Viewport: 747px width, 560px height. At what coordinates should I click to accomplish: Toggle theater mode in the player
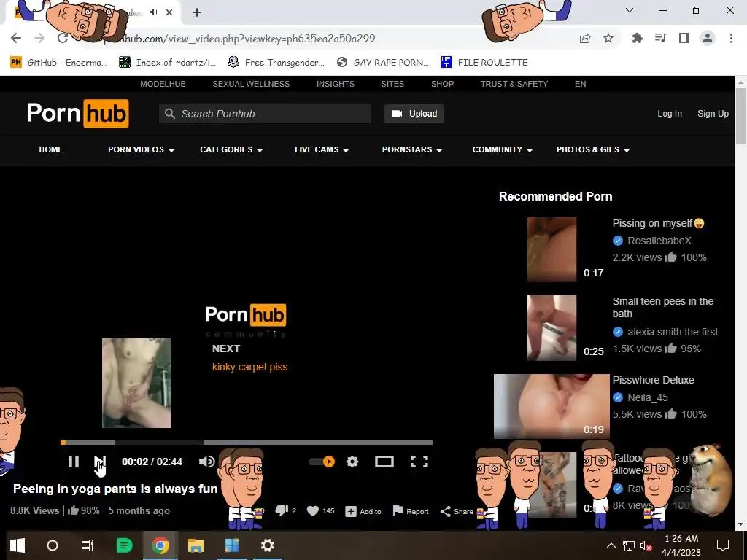384,462
